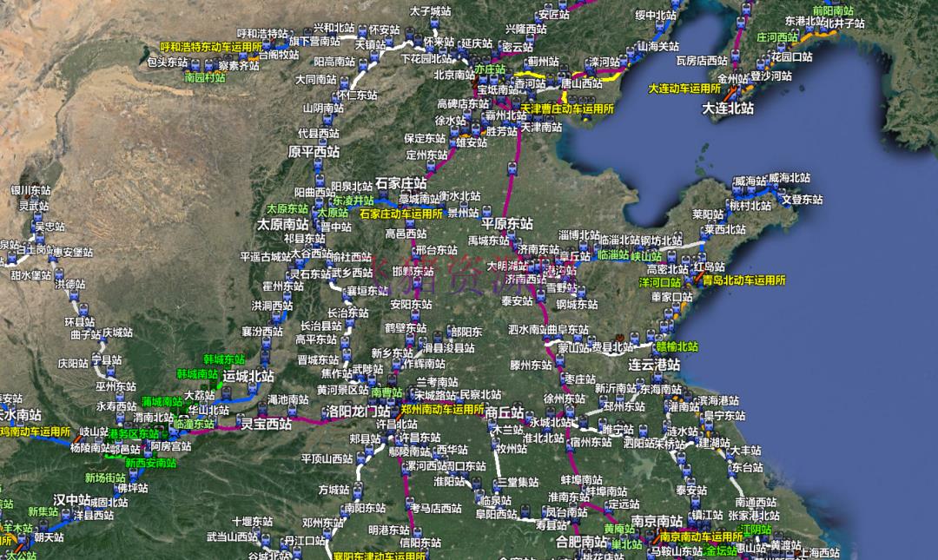The width and height of the screenshot is (938, 560).
Task: Select the 南京南站 station marker
Action: [650, 533]
